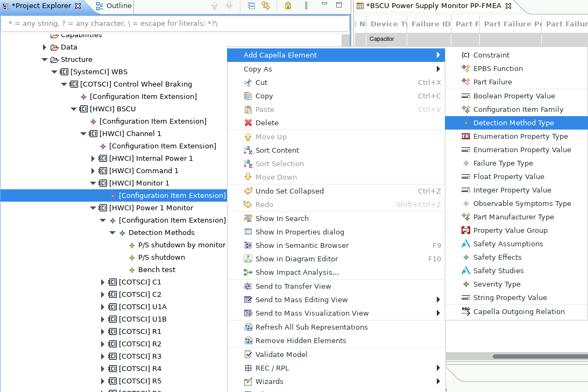Click the down arrow in Project Explorer toolbar
This screenshot has width=588, height=392.
coord(229,5)
